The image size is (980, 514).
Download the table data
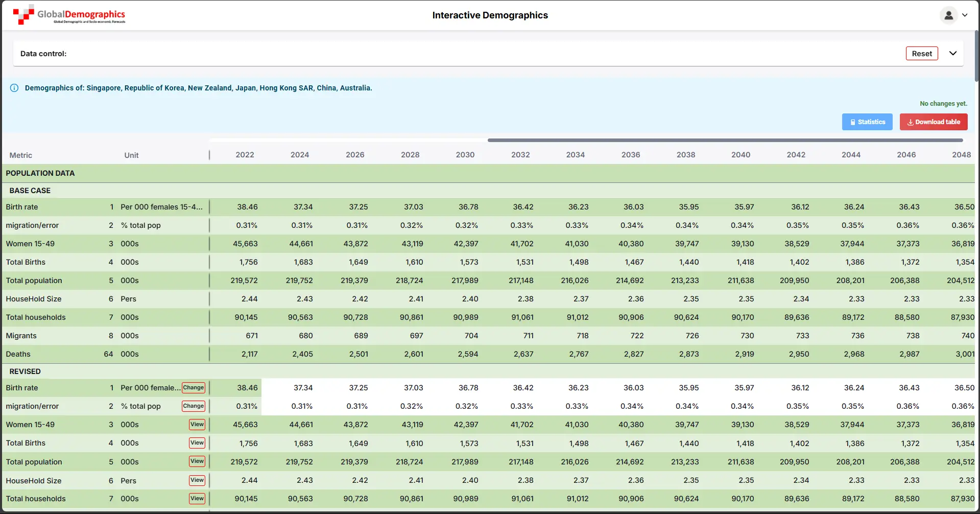(x=933, y=122)
